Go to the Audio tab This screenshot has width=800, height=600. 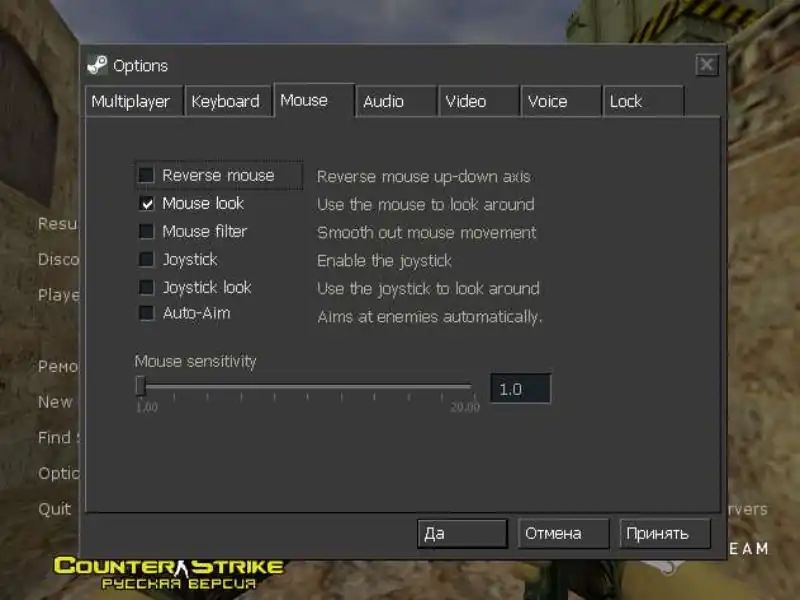[x=396, y=101]
